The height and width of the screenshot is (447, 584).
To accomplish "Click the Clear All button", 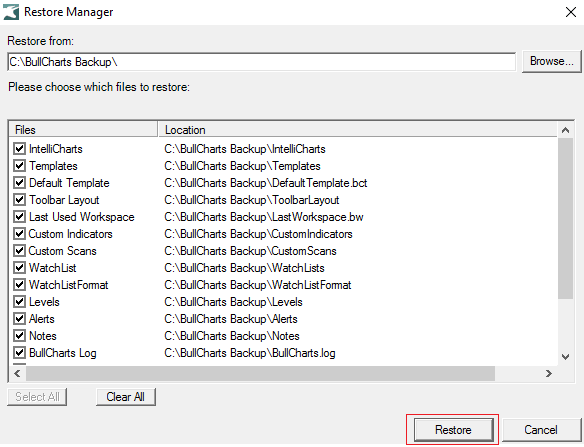I will coord(126,397).
